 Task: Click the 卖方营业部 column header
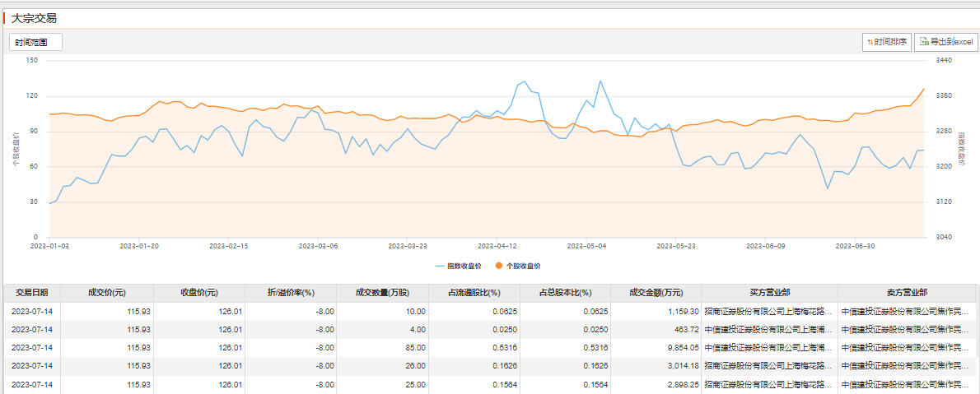[x=906, y=293]
